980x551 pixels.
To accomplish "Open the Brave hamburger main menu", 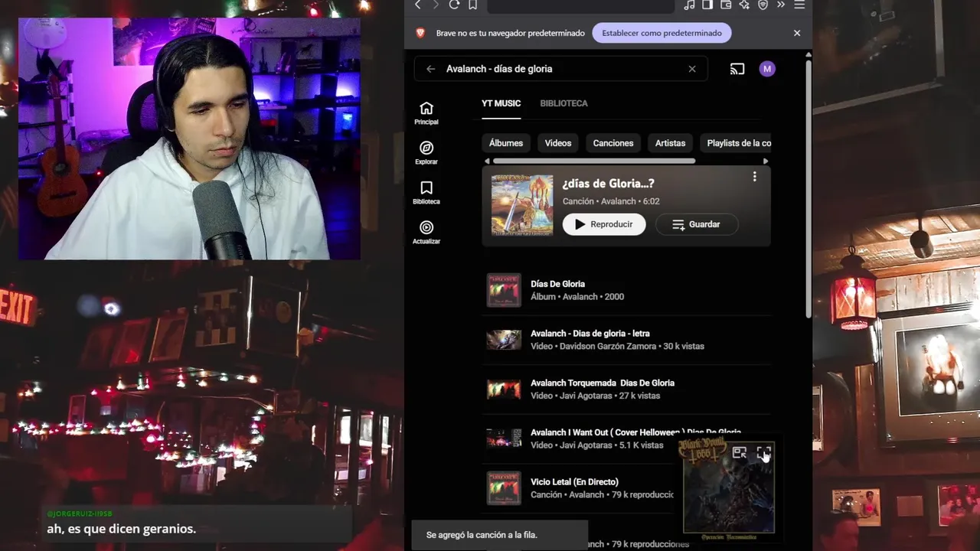I will click(x=799, y=5).
